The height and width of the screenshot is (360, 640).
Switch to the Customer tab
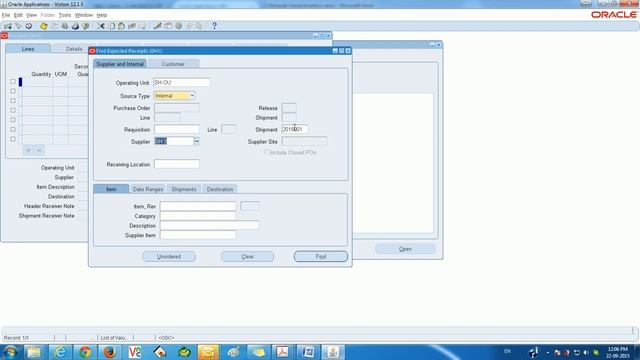pyautogui.click(x=173, y=64)
